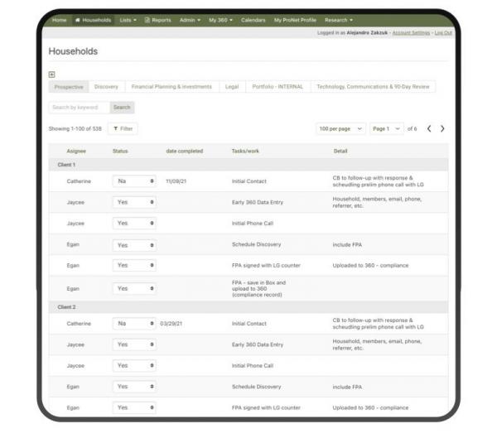Switch to Technology, Communications & 90-Day Review tab
The height and width of the screenshot is (448, 497).
(373, 87)
